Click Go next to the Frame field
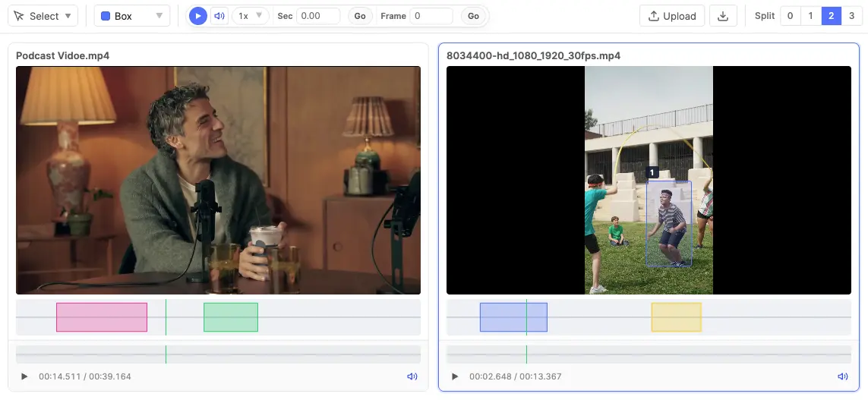 (x=473, y=16)
